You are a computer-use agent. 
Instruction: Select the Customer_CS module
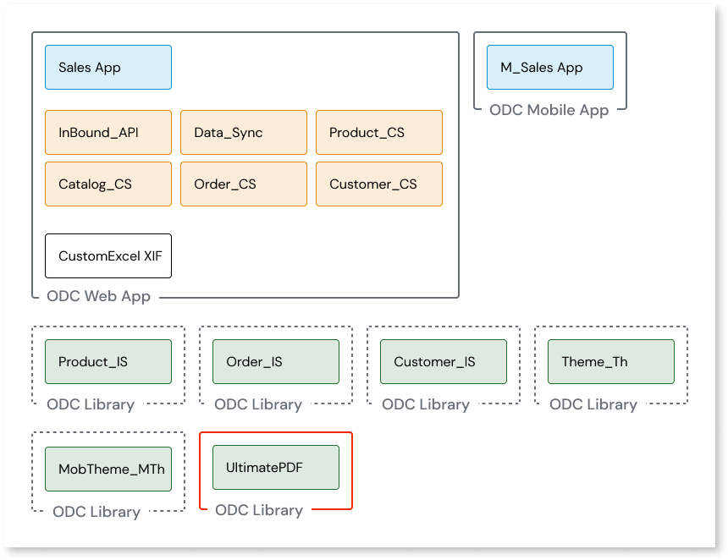pos(379,184)
